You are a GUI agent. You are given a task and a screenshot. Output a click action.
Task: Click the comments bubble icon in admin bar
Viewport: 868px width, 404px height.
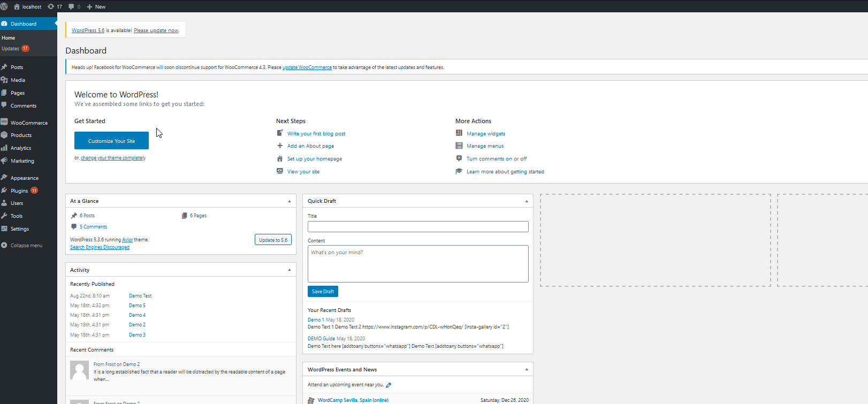coord(71,6)
